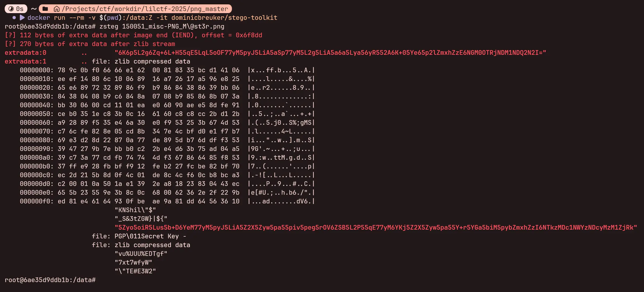Click the final root@6ae35d9ddb1b prompt line
The width and height of the screenshot is (644, 292).
[x=50, y=280]
